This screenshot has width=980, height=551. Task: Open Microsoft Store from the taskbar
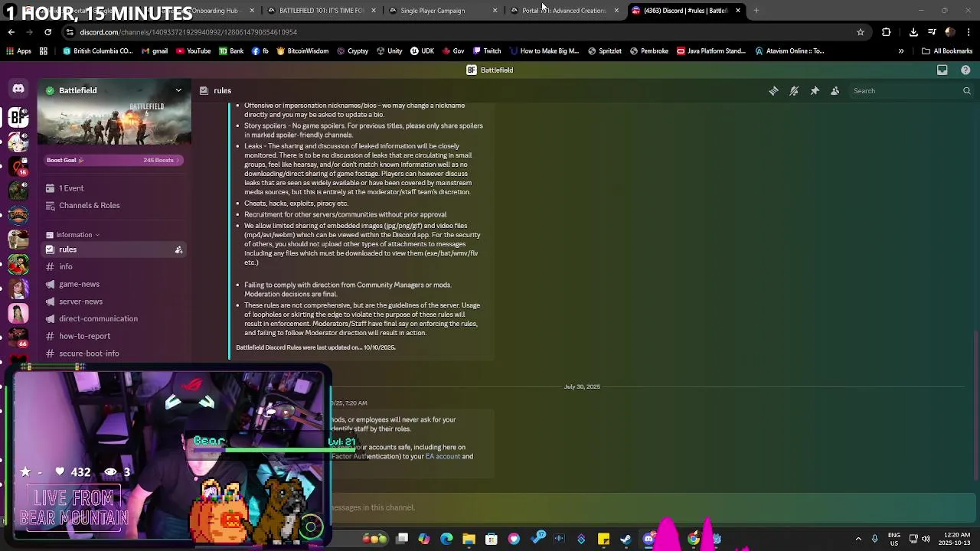[x=492, y=539]
